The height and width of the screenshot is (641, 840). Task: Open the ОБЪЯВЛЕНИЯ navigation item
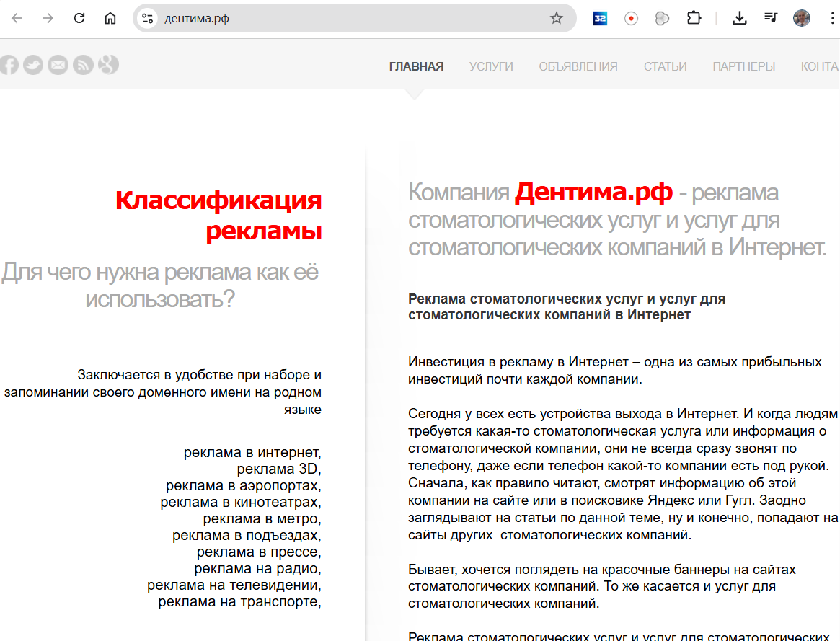(578, 66)
